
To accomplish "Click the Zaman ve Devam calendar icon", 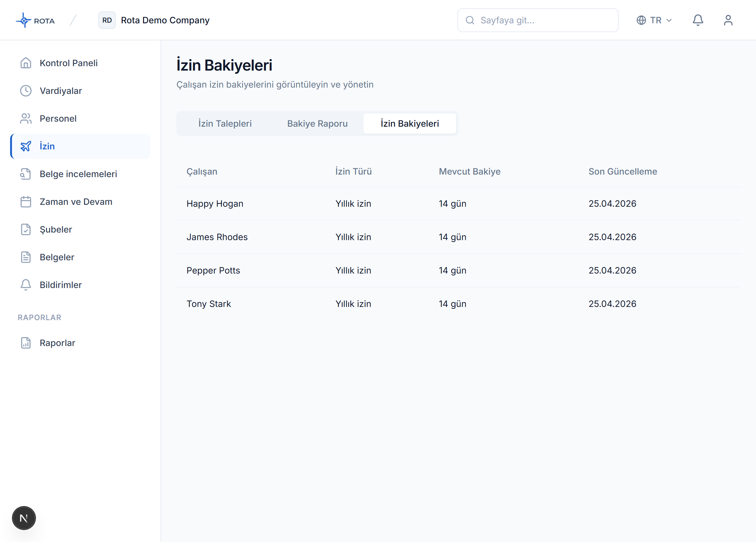I will tap(26, 202).
